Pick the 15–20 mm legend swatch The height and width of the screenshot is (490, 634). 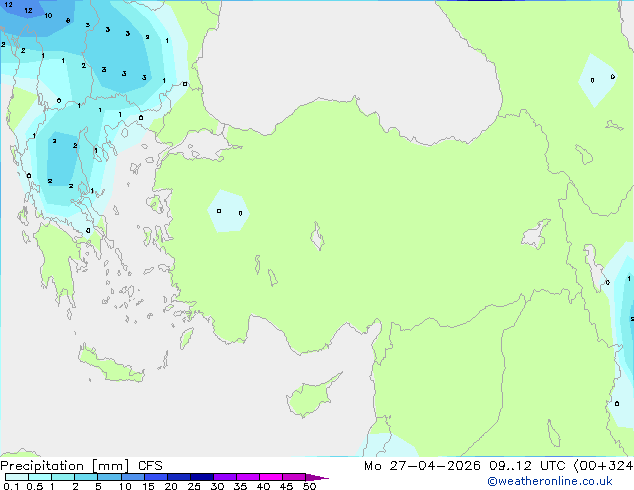[155, 477]
